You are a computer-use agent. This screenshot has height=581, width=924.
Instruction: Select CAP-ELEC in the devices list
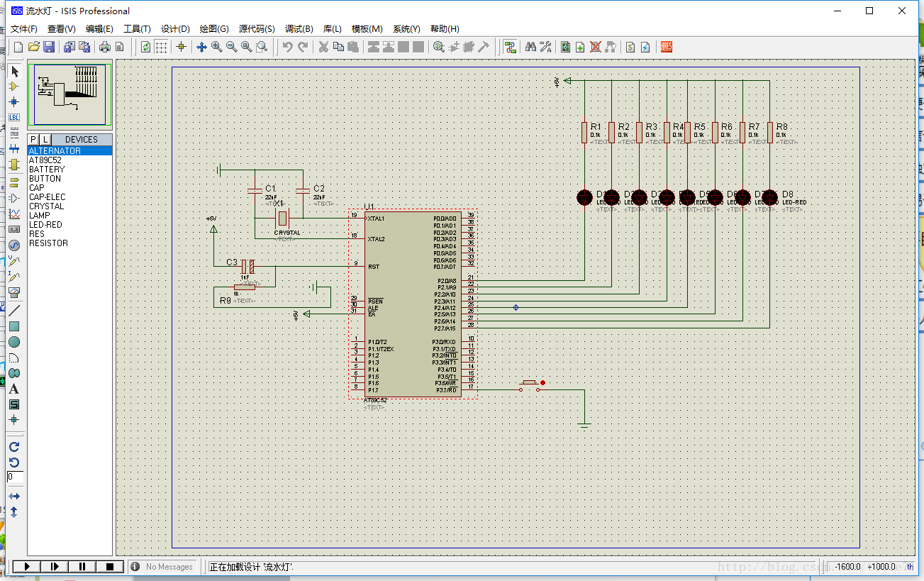[x=69, y=197]
